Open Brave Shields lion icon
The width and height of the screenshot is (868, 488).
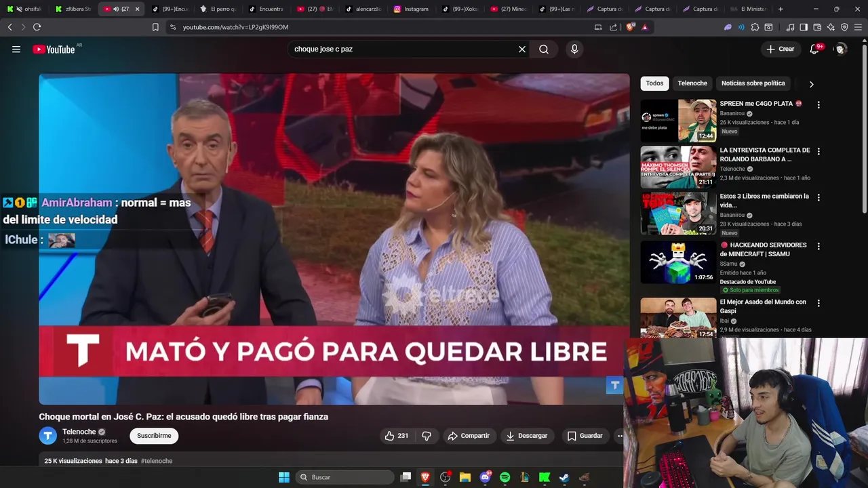[631, 27]
